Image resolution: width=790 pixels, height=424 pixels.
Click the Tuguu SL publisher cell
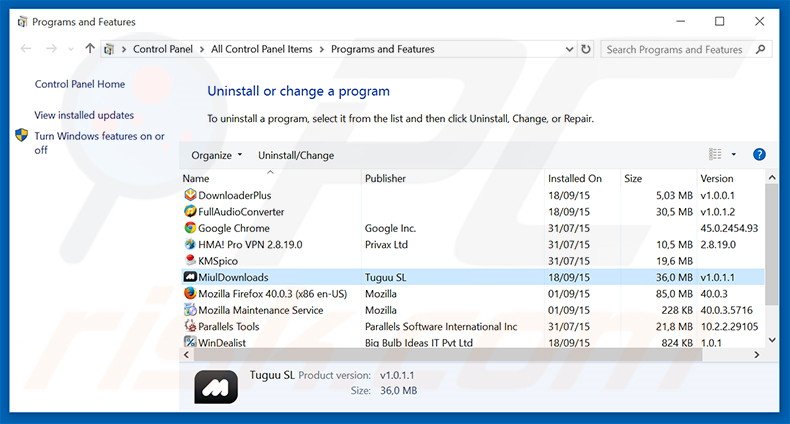tap(385, 277)
